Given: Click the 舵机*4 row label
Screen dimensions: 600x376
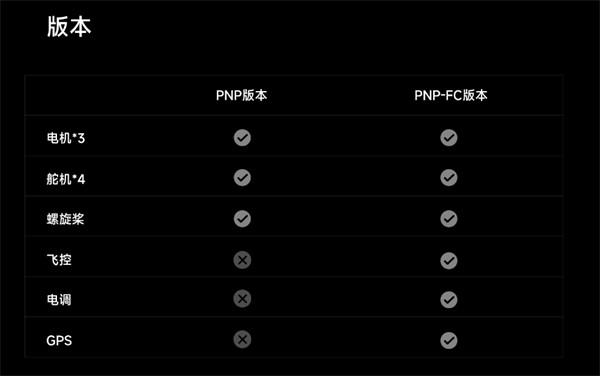Looking at the screenshot, I should pos(66,179).
